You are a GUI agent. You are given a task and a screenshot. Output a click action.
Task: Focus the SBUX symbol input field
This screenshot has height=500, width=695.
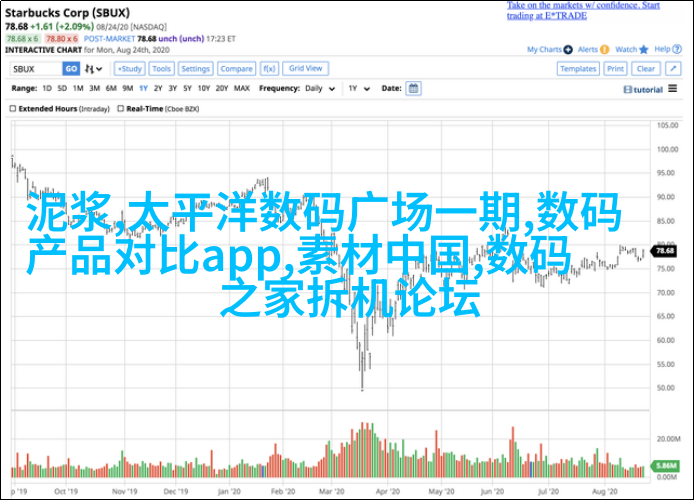[36, 69]
